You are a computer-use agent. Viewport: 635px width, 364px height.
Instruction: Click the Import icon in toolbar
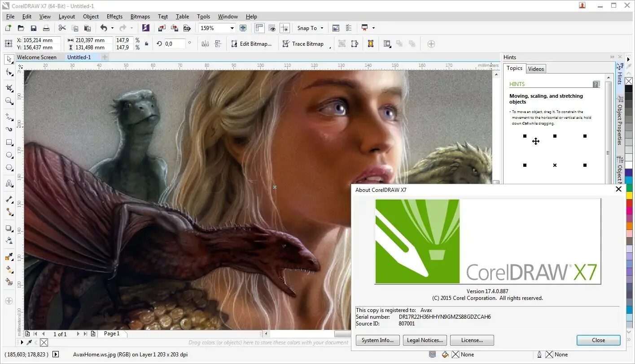[162, 28]
